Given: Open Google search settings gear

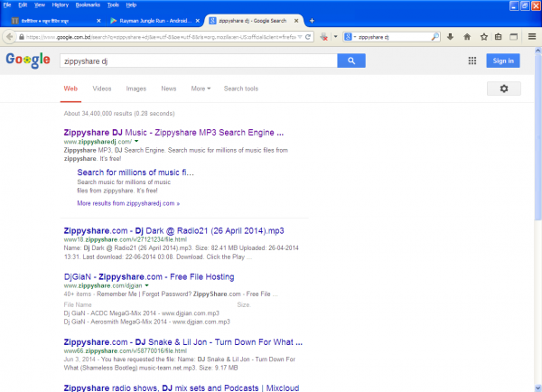Looking at the screenshot, I should [x=504, y=89].
